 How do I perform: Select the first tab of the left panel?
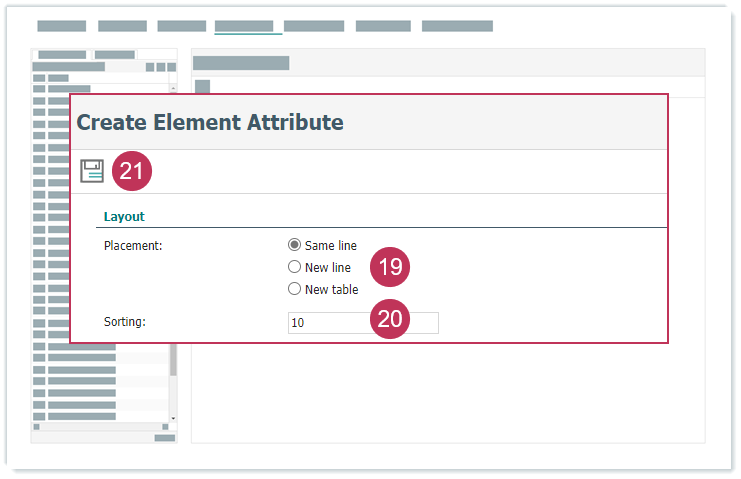[x=62, y=54]
